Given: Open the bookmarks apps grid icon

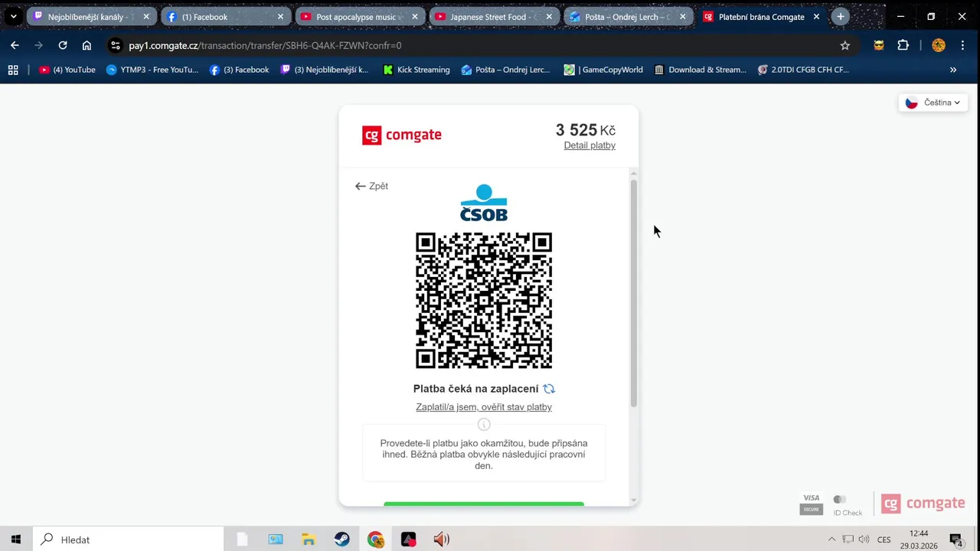Looking at the screenshot, I should (13, 70).
